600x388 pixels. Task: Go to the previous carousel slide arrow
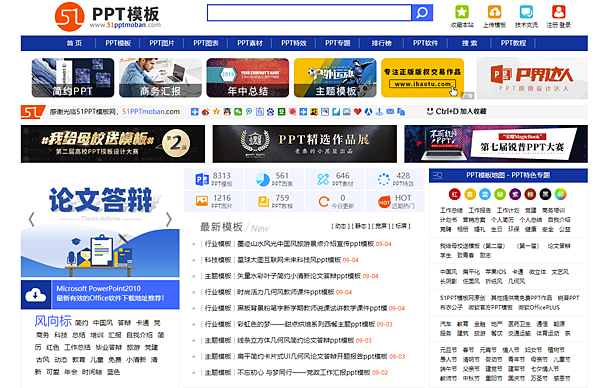coord(32,220)
